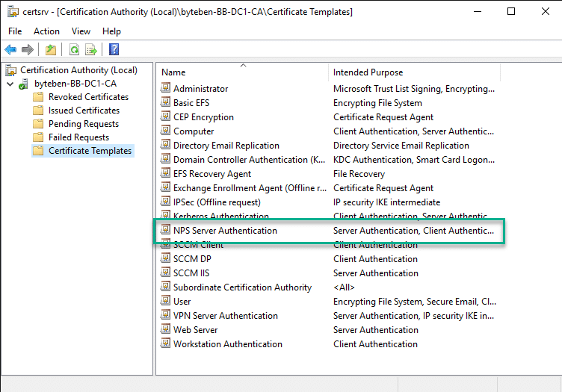The width and height of the screenshot is (562, 392).
Task: Click the <All> intended purpose cell
Action: point(344,287)
